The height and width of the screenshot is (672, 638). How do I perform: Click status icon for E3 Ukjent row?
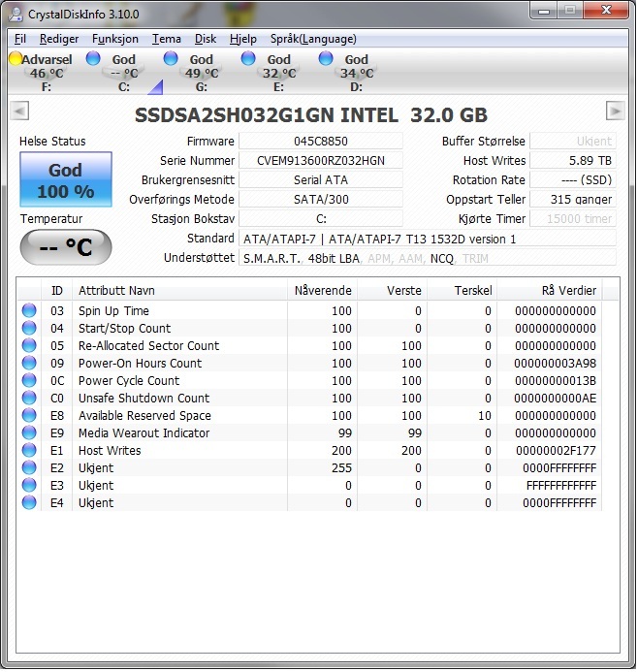pyautogui.click(x=29, y=485)
